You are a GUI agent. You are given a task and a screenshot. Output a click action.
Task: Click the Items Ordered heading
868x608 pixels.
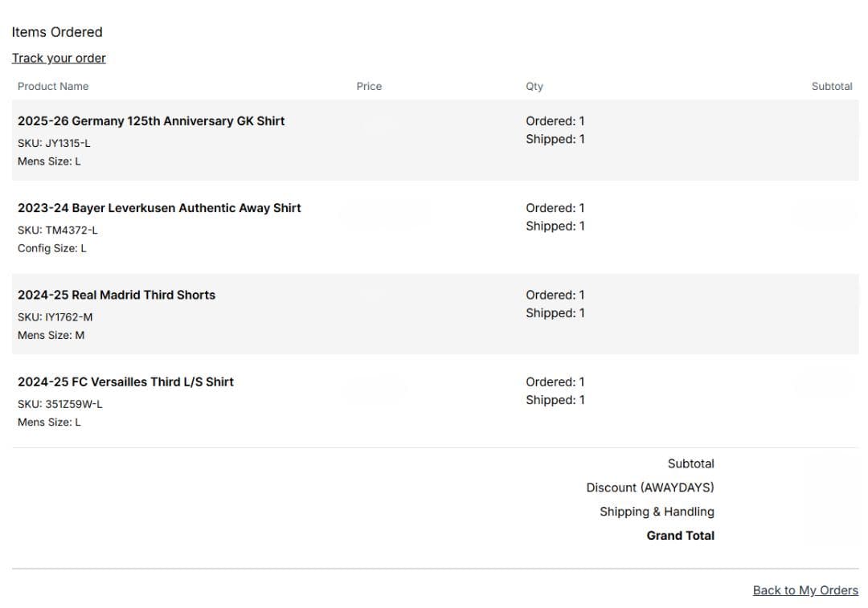(x=57, y=32)
